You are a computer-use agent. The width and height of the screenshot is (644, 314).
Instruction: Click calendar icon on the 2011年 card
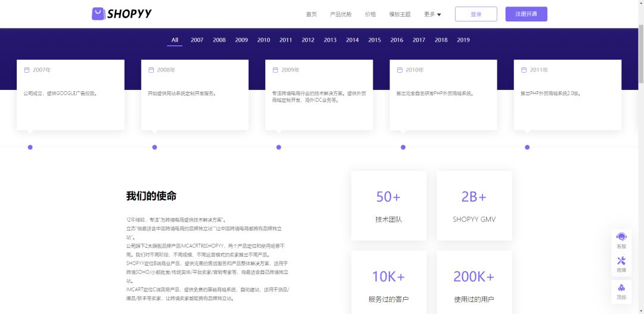(x=524, y=70)
